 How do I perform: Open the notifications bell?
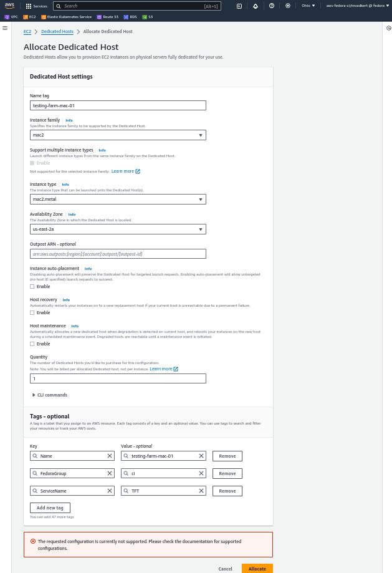pyautogui.click(x=256, y=6)
